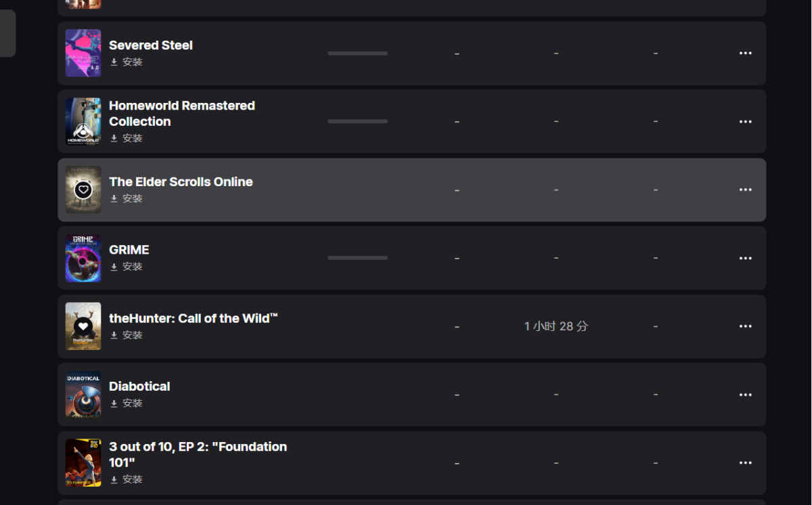Install Homeworld Remastered Collection
Image resolution: width=812 pixels, height=505 pixels.
[127, 138]
